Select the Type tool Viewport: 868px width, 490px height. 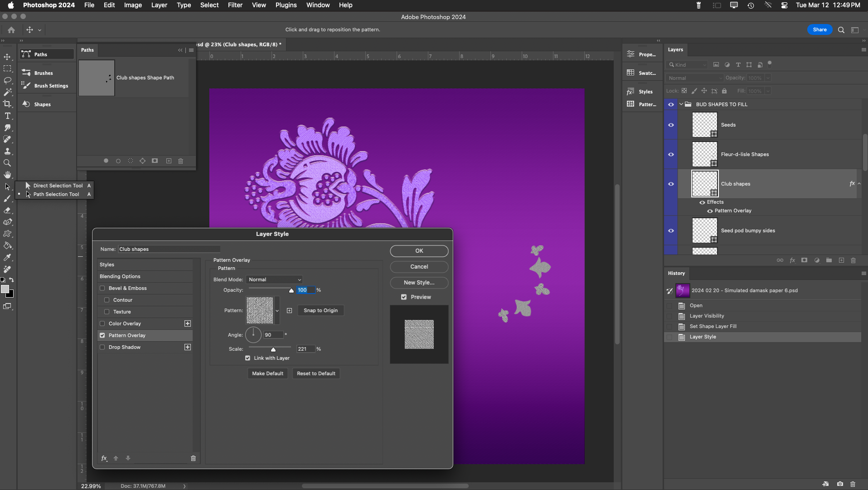8,116
